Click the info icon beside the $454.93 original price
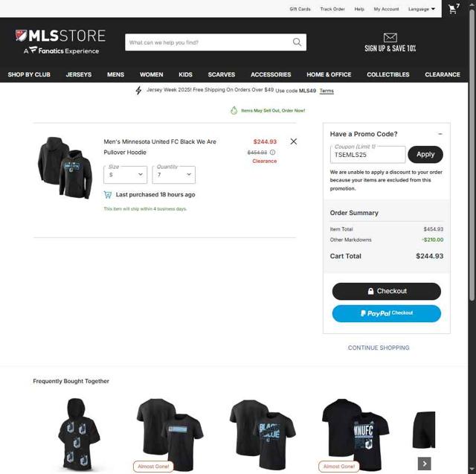Screen dimensions: 476x474 click(x=273, y=153)
